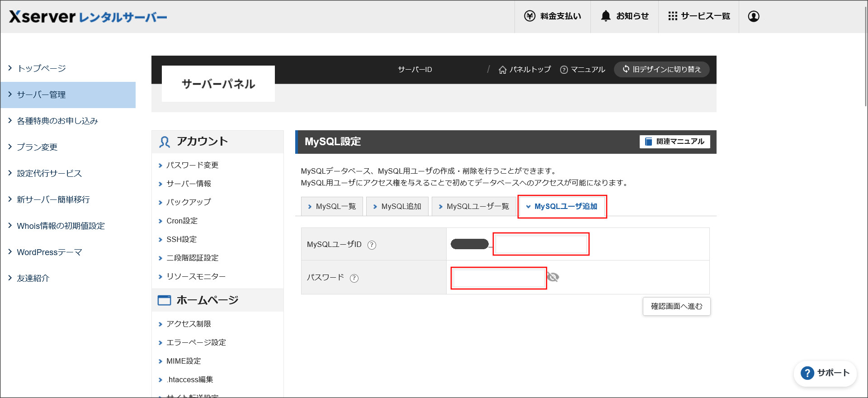The image size is (868, 398).
Task: Click the パスワード input field
Action: [499, 278]
